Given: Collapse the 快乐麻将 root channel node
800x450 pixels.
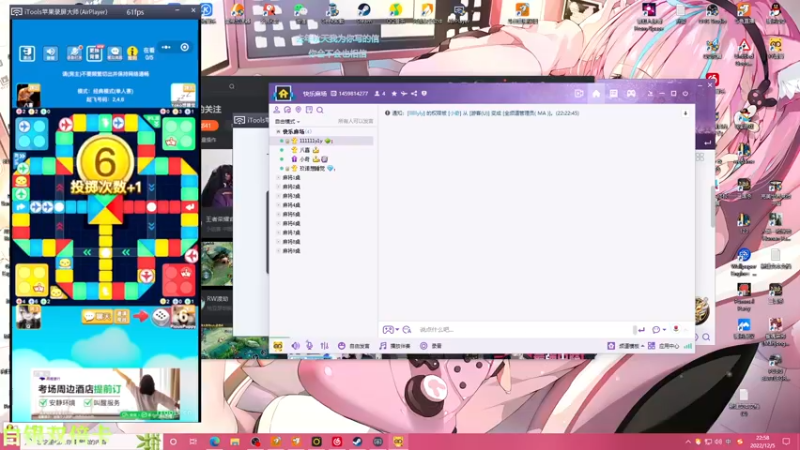Looking at the screenshot, I should (278, 132).
